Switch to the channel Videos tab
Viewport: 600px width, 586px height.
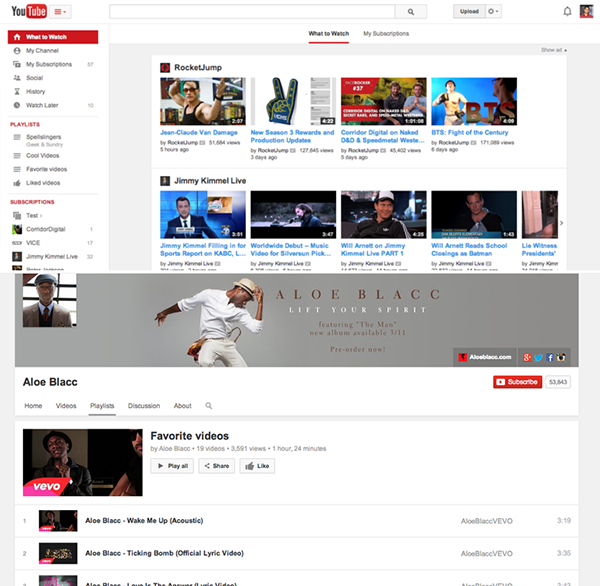click(66, 406)
